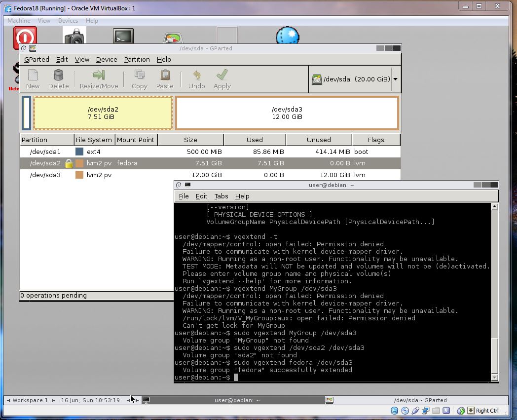Click the disk icon in device selector
Viewport: 517px width, 420px height.
point(317,79)
